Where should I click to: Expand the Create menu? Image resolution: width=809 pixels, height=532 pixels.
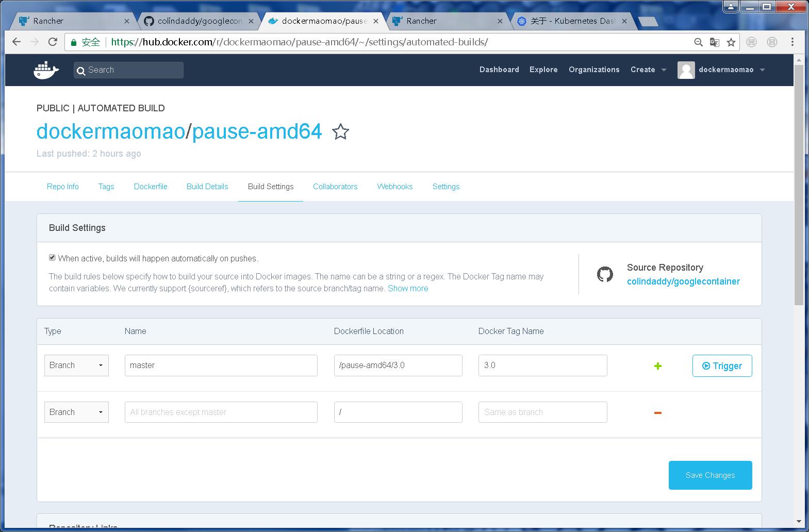point(648,70)
